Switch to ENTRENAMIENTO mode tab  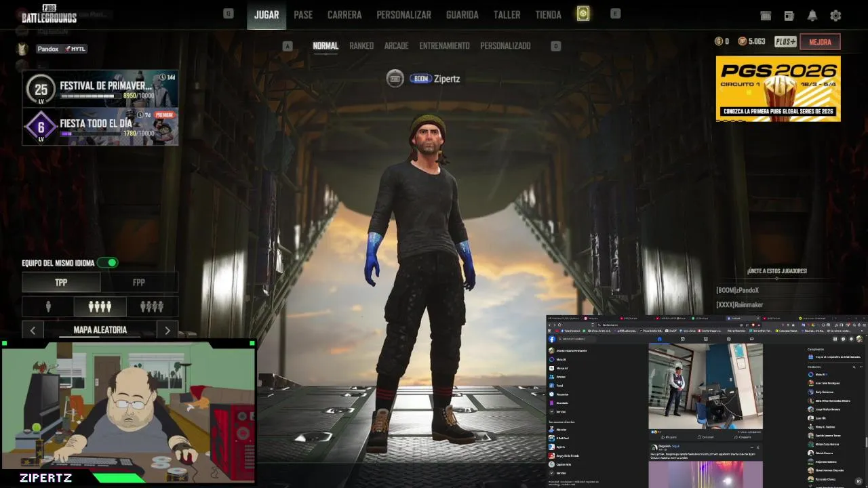[445, 46]
